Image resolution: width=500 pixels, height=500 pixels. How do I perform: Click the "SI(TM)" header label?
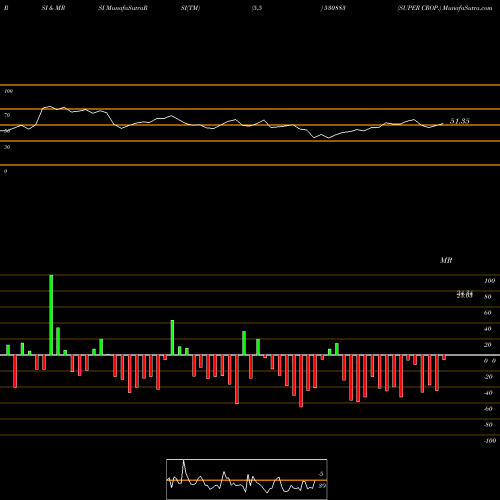[190, 8]
